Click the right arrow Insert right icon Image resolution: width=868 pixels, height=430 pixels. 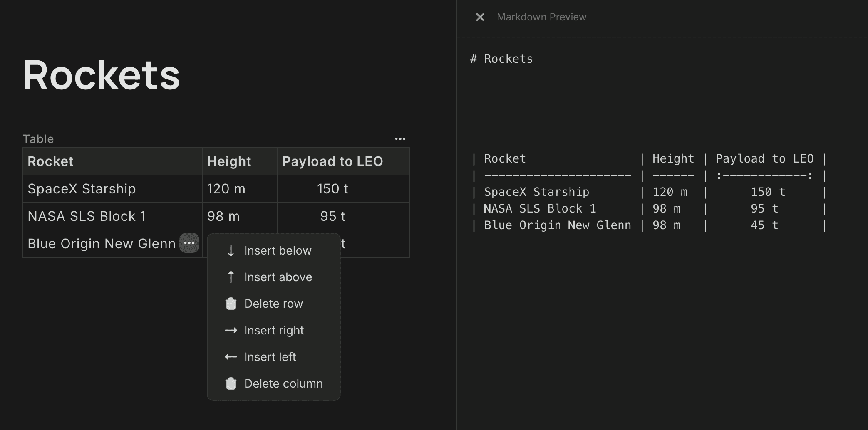coord(231,330)
